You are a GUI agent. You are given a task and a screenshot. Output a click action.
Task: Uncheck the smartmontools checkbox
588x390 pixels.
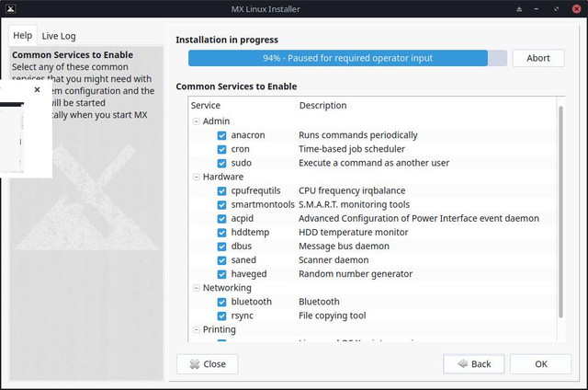(x=221, y=205)
